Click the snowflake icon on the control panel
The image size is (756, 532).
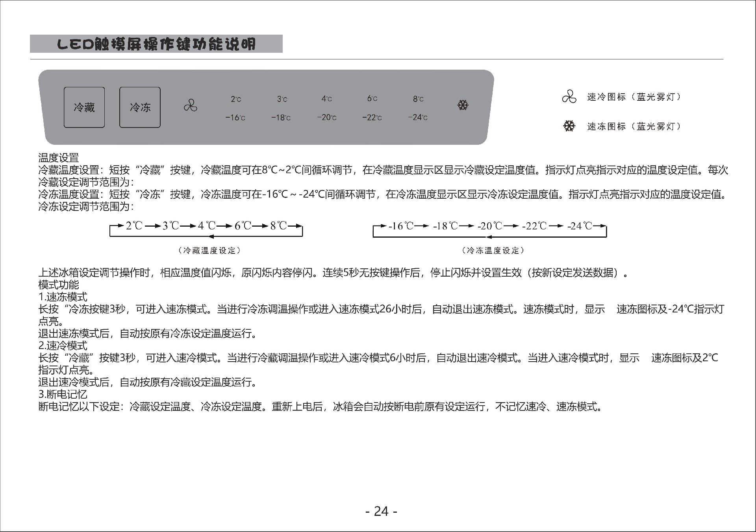pyautogui.click(x=463, y=105)
